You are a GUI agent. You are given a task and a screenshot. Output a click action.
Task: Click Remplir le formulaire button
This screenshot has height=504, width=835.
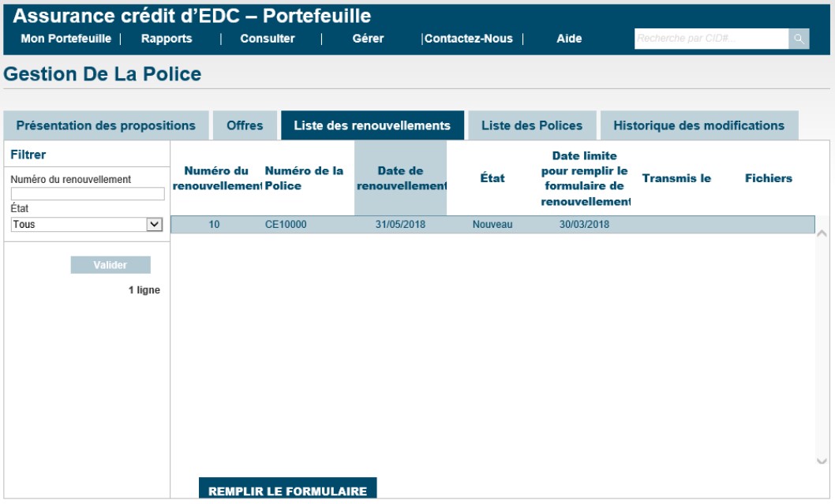(287, 490)
